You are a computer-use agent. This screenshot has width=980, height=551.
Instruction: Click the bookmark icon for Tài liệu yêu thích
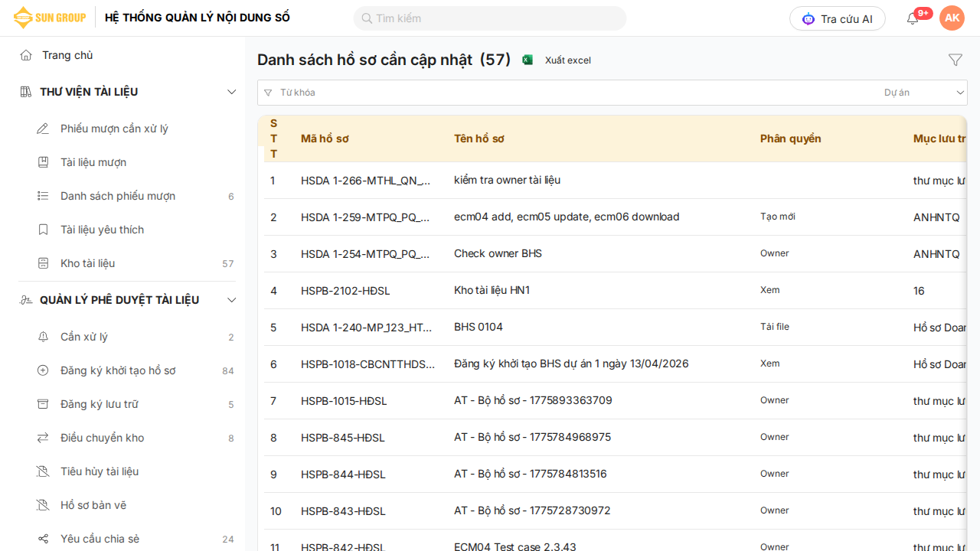(x=43, y=230)
